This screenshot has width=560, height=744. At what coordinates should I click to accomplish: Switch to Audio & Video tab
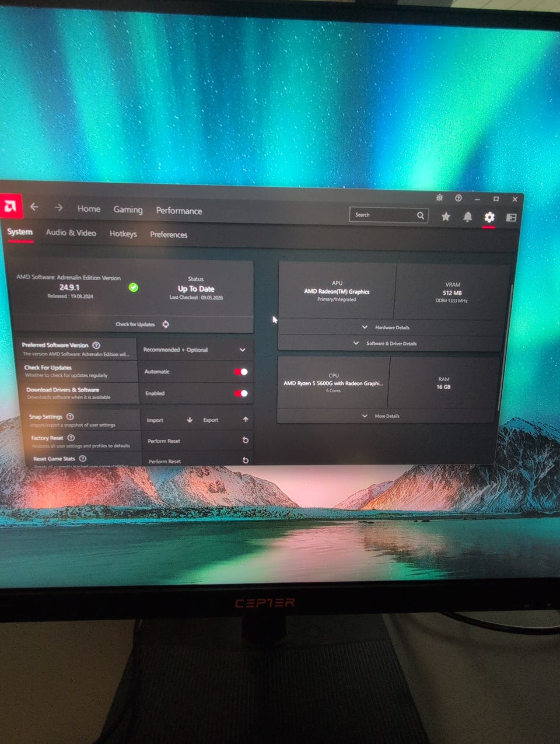(x=71, y=233)
